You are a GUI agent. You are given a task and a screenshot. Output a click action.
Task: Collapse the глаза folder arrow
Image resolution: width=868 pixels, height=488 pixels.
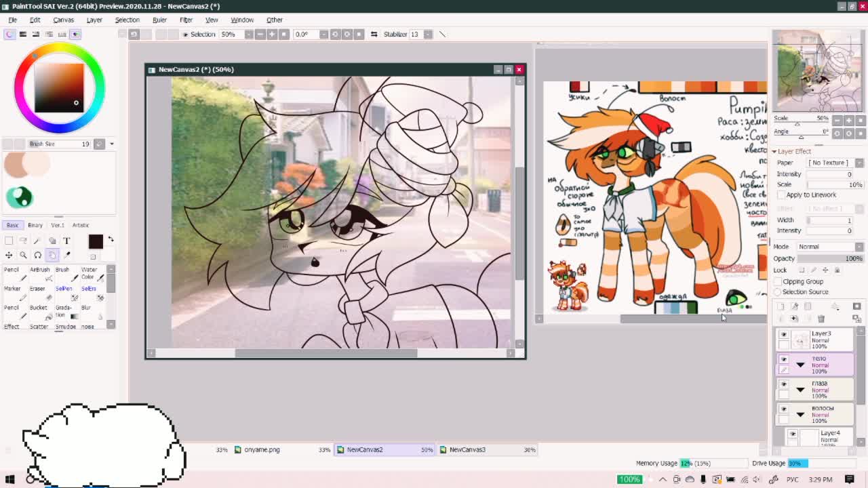(800, 390)
